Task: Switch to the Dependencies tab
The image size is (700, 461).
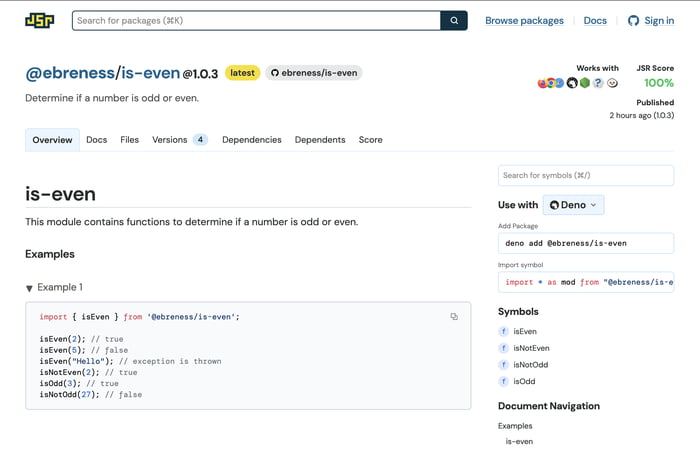Action: pyautogui.click(x=251, y=140)
